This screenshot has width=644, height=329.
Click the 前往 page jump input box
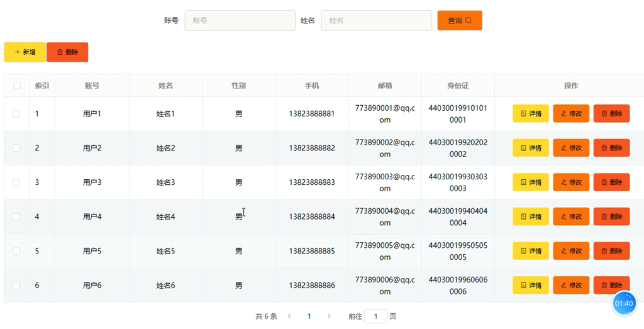(x=375, y=316)
